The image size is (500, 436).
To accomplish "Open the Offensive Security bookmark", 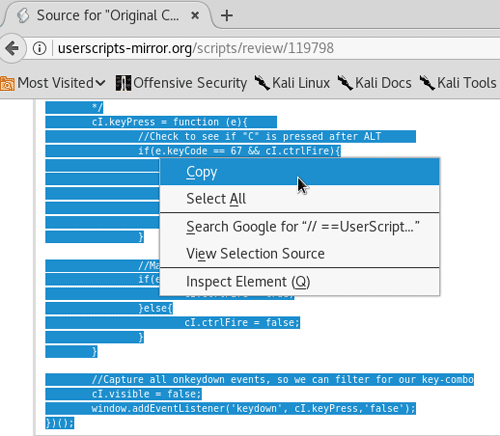I will pyautogui.click(x=181, y=83).
